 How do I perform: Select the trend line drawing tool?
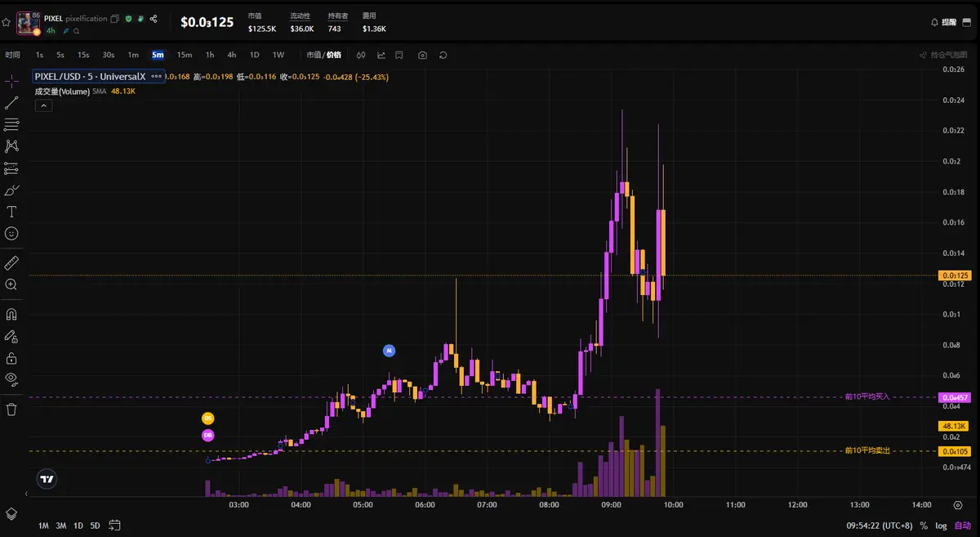click(11, 103)
